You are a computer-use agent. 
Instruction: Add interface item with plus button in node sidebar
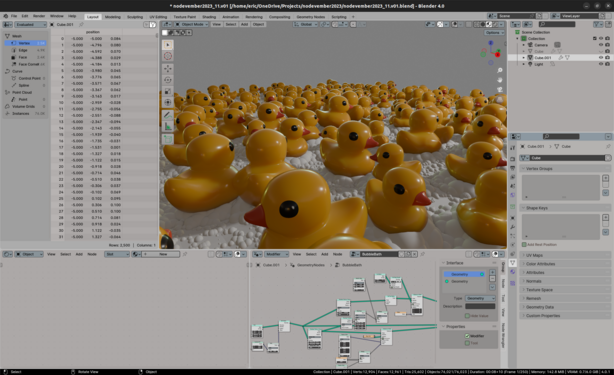tap(492, 272)
